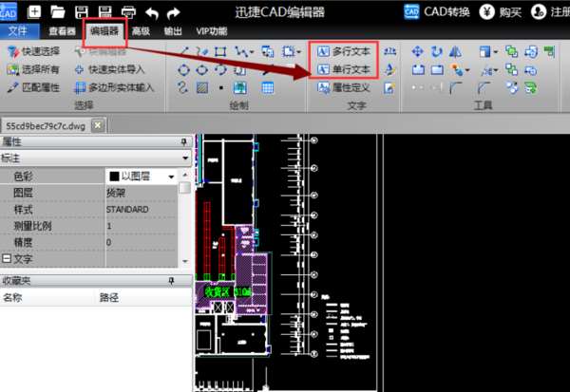Switch to the 查看器 tab

(x=62, y=31)
